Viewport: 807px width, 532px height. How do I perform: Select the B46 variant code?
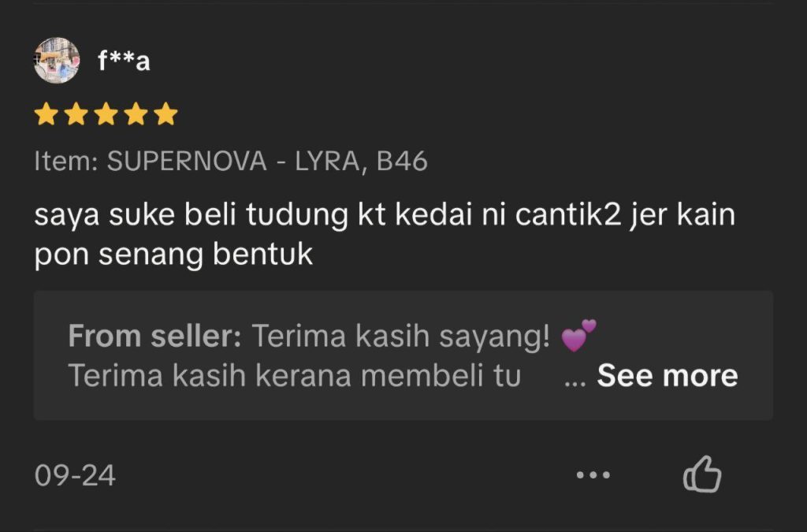402,162
